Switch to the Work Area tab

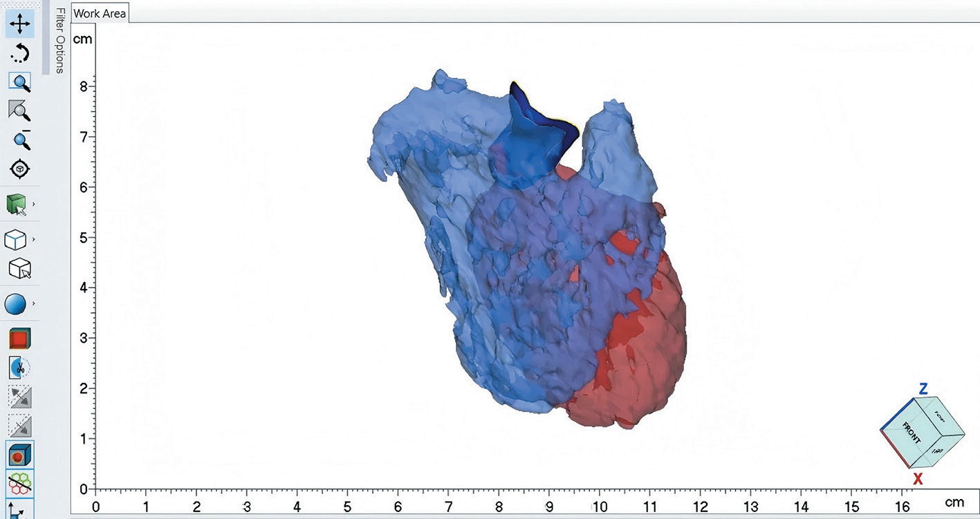pyautogui.click(x=100, y=13)
